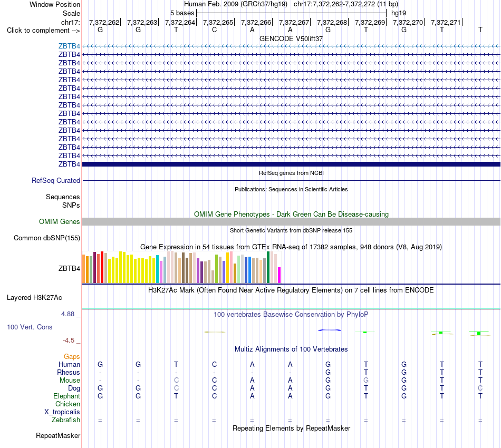Open the 'RefSeq genes from NCBI' track title
Screen dimensions: 501x448
[291, 173]
